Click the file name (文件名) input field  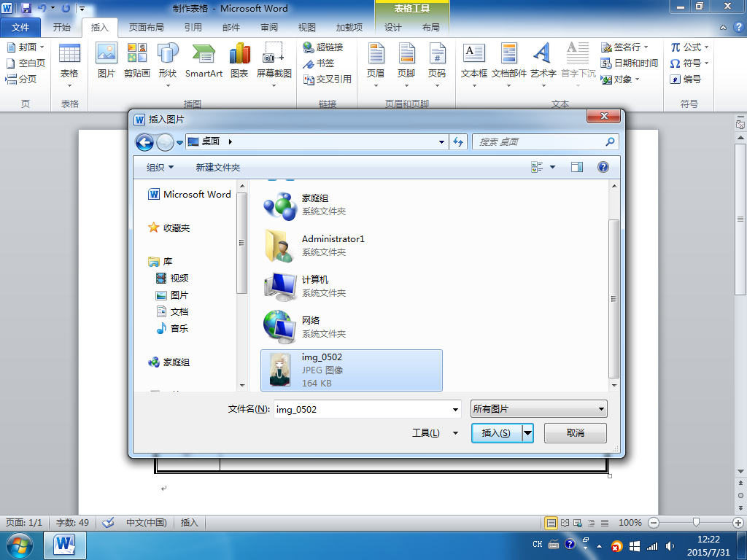368,409
